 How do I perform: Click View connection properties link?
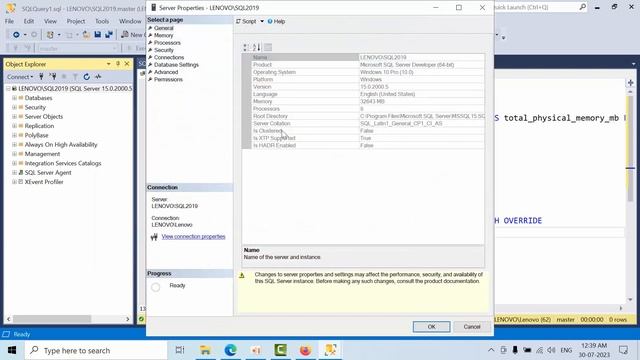pos(193,237)
